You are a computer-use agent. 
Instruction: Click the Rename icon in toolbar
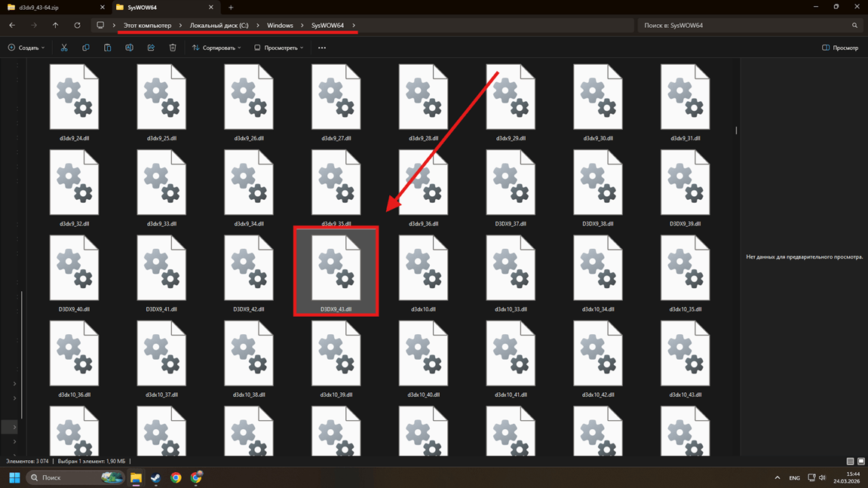pos(129,48)
